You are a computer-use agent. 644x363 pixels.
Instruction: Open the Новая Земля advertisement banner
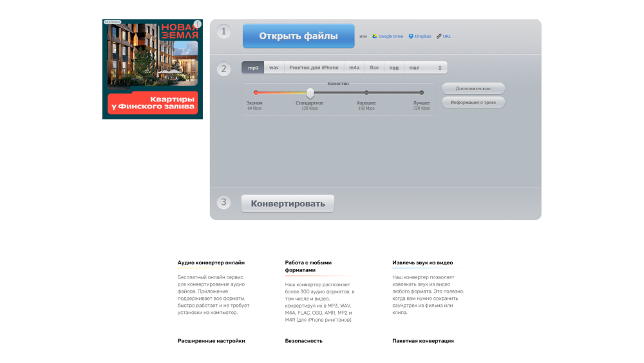(x=153, y=69)
